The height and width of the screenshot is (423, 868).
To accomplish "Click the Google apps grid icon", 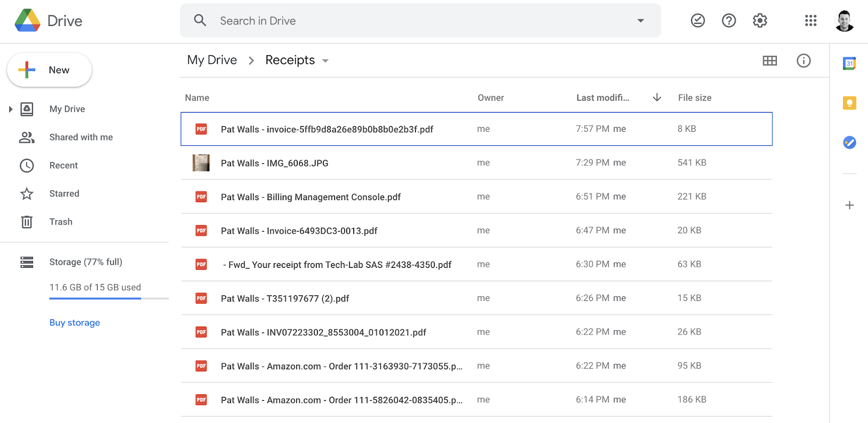I will (x=810, y=21).
